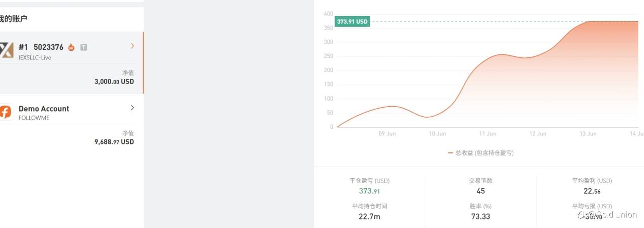Click the FOLLOWME orange logo of Demo Account
Image resolution: width=644 pixels, height=228 pixels.
5,112
